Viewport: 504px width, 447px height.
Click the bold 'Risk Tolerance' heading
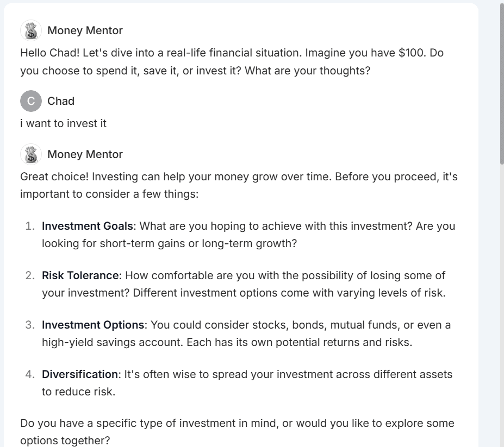pyautogui.click(x=80, y=275)
